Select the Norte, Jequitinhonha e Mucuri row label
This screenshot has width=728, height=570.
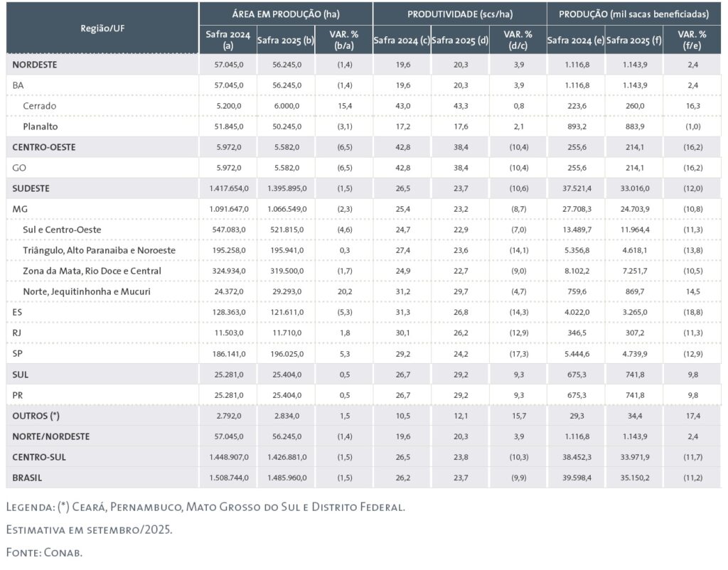point(87,291)
